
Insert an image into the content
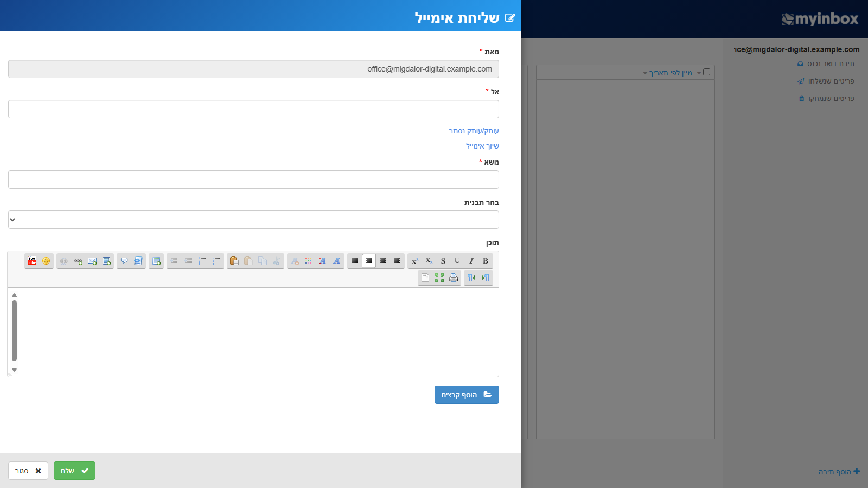(106, 261)
